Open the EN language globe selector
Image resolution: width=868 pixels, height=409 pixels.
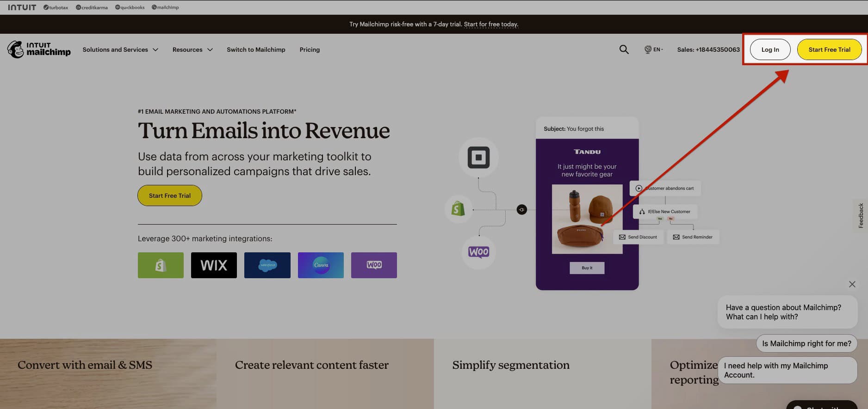tap(653, 49)
